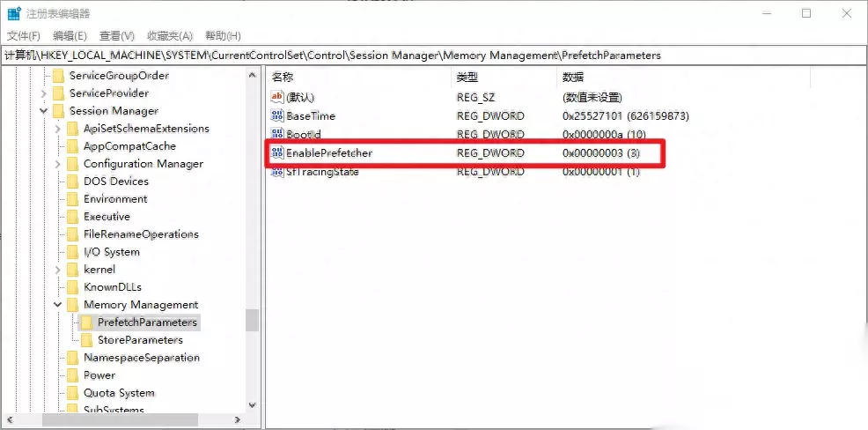
Task: Select the NamespaceSeparation folder icon
Action: pos(72,358)
